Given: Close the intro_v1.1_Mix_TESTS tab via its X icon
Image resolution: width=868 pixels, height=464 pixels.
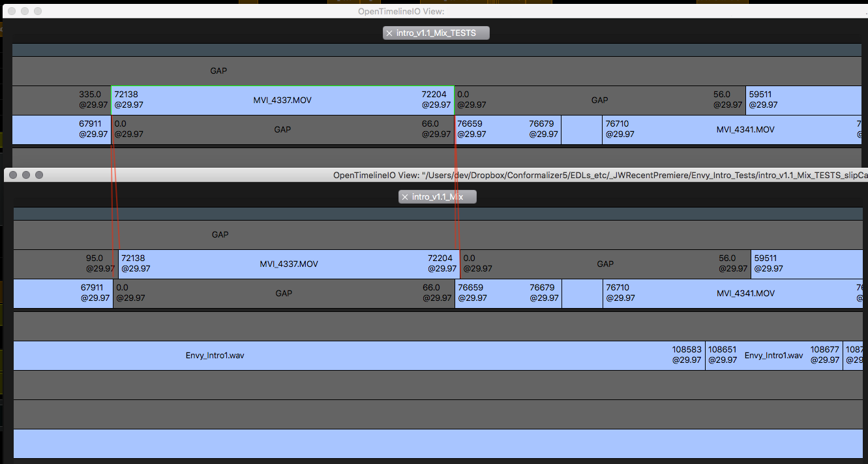Looking at the screenshot, I should click(389, 33).
